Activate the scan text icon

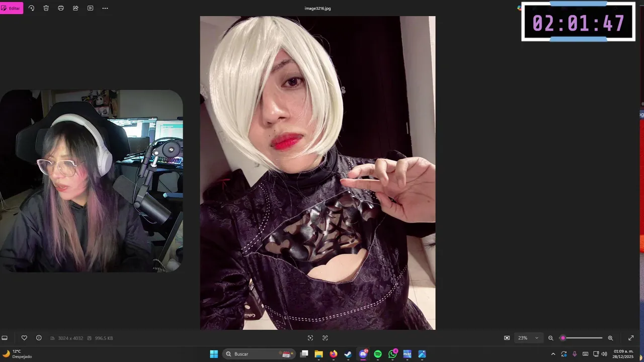325,338
